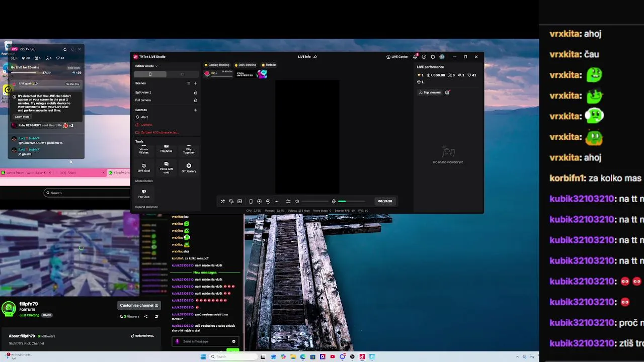644x362 pixels.
Task: Open more options three-dots in toolbar
Action: point(276,201)
